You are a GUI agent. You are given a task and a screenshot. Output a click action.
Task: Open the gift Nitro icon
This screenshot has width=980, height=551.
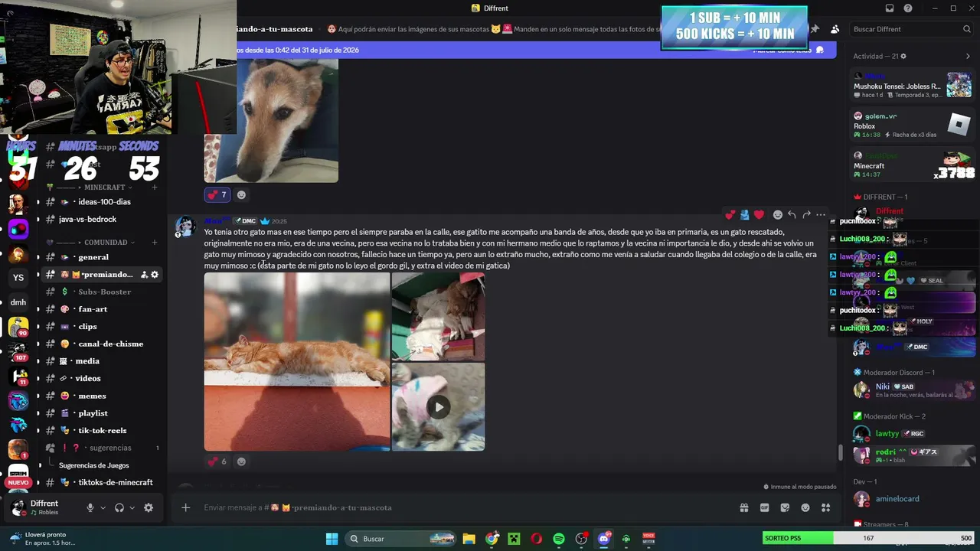[x=743, y=507]
